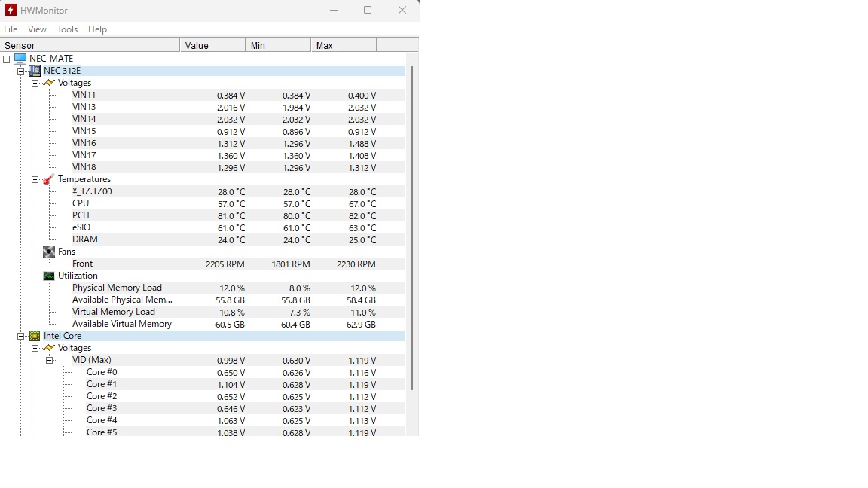Collapse the VID (Max) node

point(50,360)
